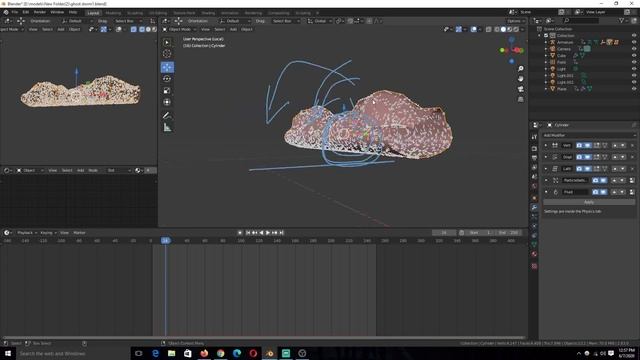
Task: Open the Physics properties tab icon
Action: [534, 226]
